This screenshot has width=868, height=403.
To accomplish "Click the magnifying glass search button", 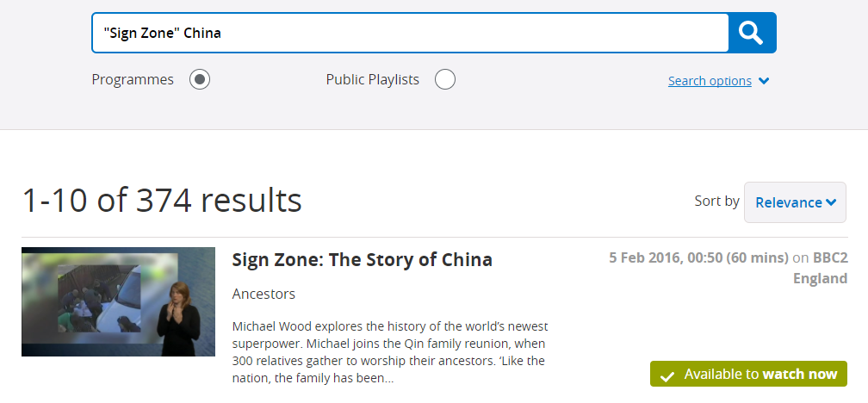I will point(752,33).
